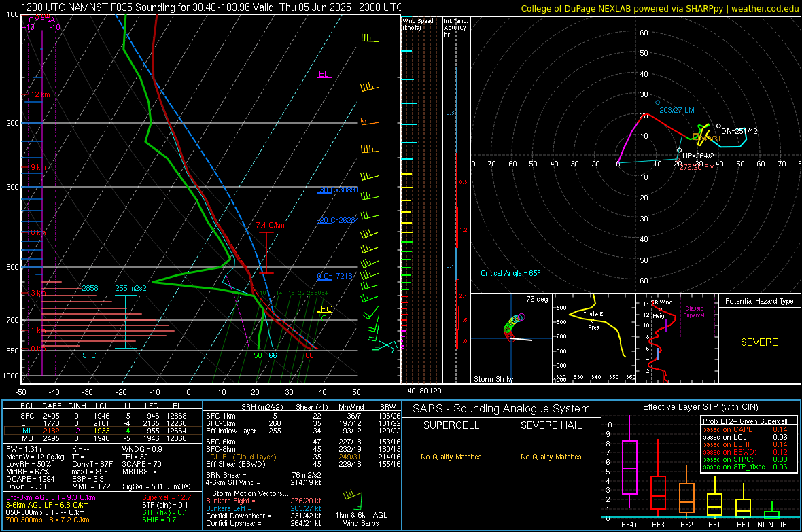802x532 pixels.
Task: Click the green NONTOR box plot
Action: click(x=772, y=512)
